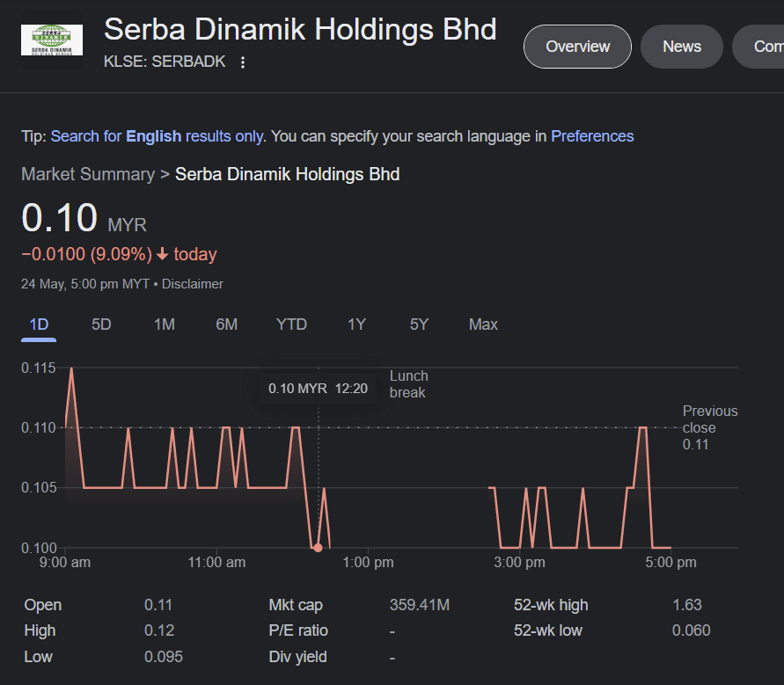Click the 0.105 y-axis label

[x=38, y=488]
